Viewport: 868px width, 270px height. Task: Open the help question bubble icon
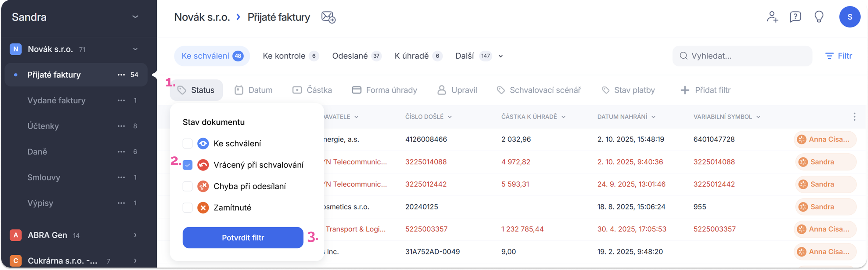[x=795, y=17]
